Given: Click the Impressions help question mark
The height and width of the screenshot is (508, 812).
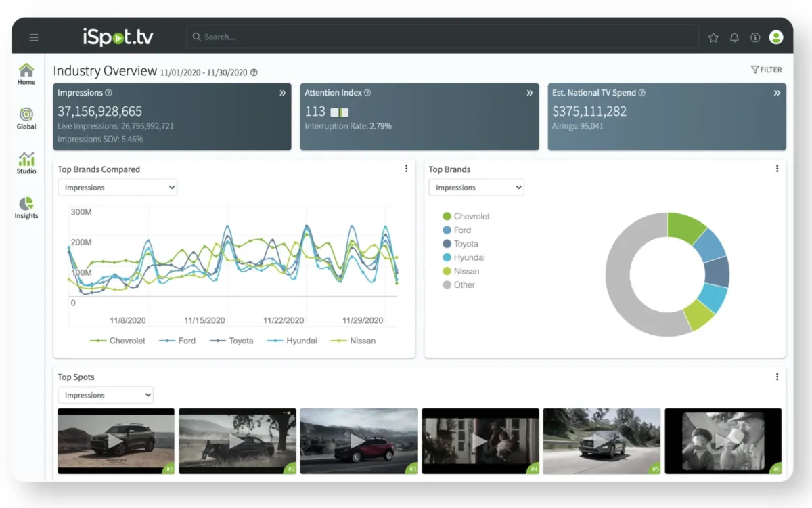Looking at the screenshot, I should tap(108, 93).
